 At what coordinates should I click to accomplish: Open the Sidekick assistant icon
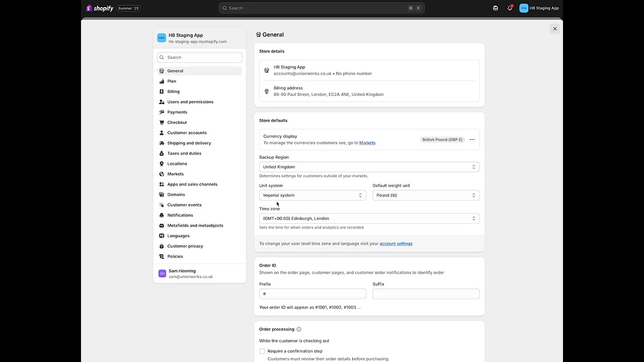click(x=496, y=8)
